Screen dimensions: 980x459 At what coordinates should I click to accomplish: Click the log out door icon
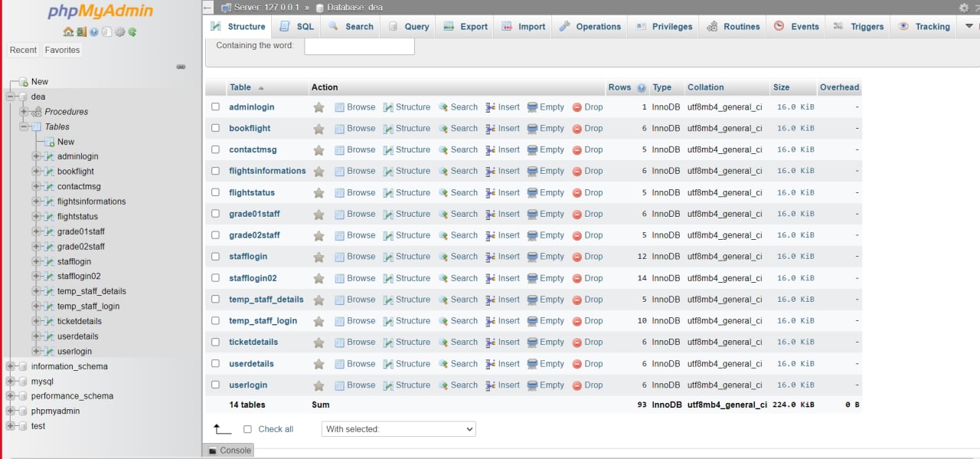[x=81, y=32]
